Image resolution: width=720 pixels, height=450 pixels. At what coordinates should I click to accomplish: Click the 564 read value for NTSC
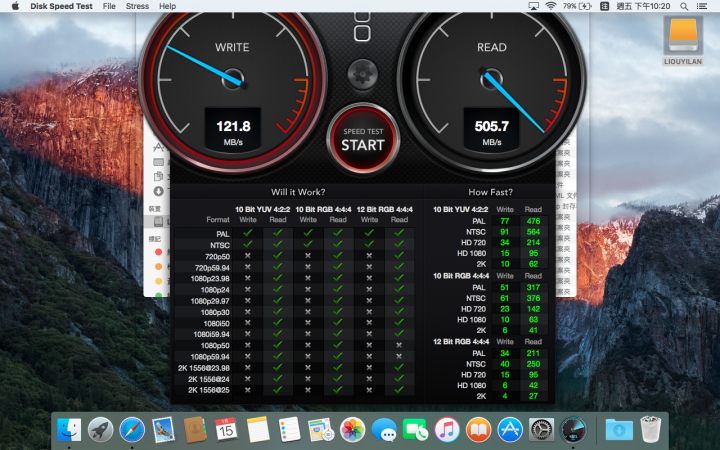[x=533, y=232]
